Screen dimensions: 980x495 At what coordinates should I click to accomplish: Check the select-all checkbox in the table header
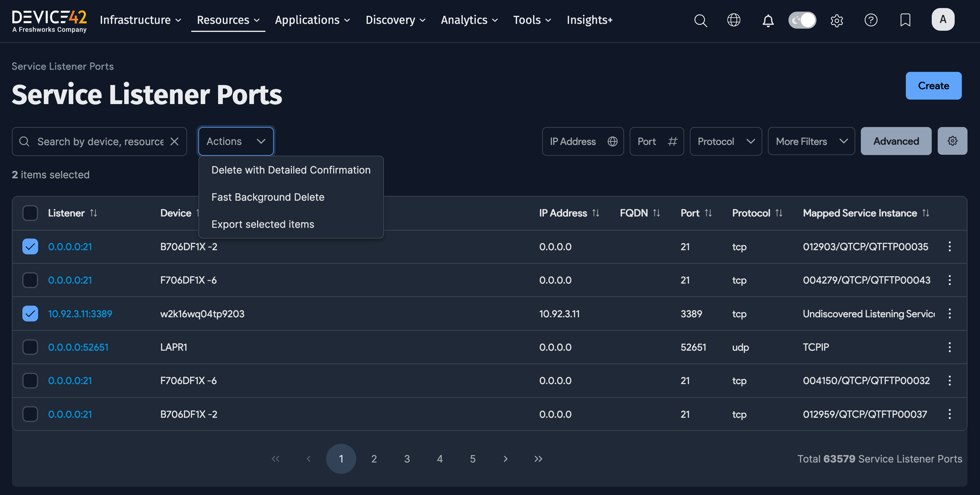pyautogui.click(x=30, y=213)
